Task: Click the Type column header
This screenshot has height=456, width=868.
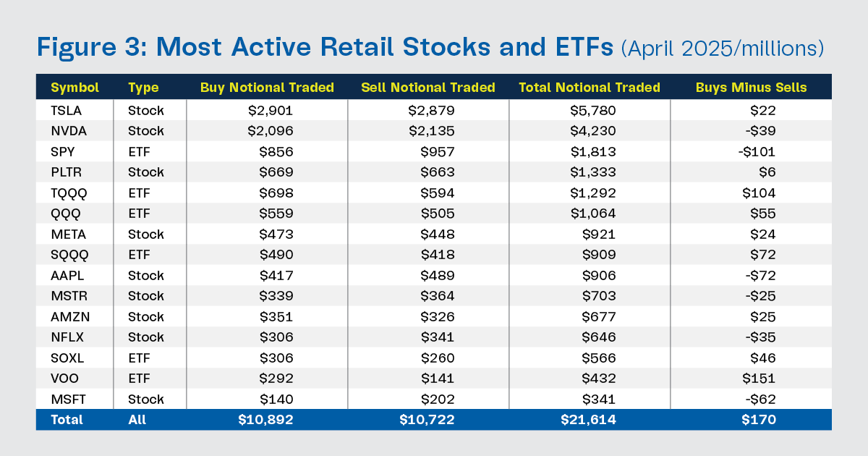Action: point(143,88)
